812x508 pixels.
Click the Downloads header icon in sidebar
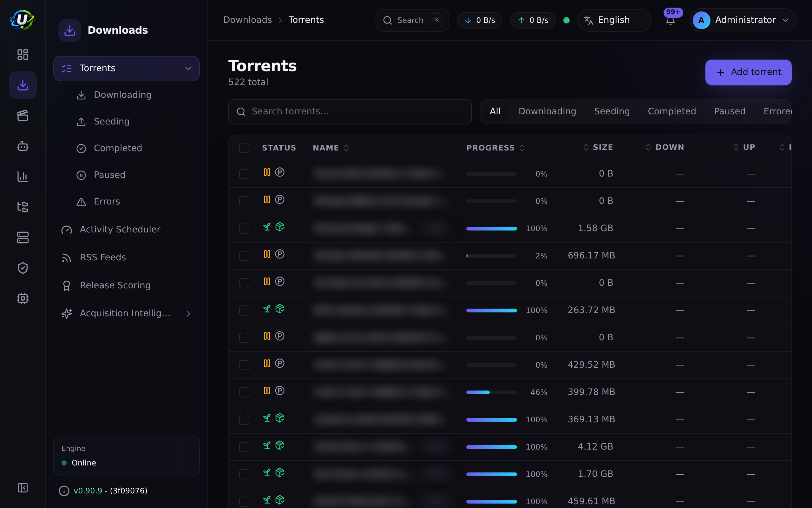(70, 30)
